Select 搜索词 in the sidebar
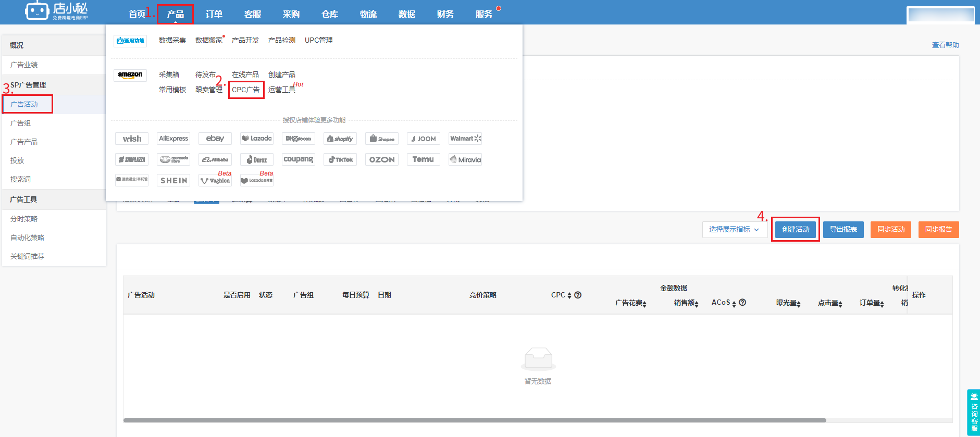The height and width of the screenshot is (437, 980). 21,179
